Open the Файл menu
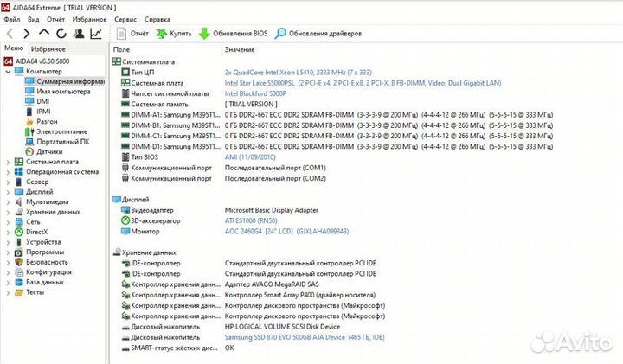This screenshot has width=623, height=364. tap(12, 19)
